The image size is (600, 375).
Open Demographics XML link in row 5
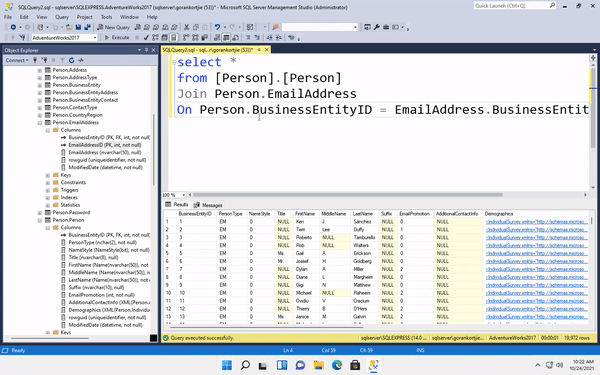536,253
